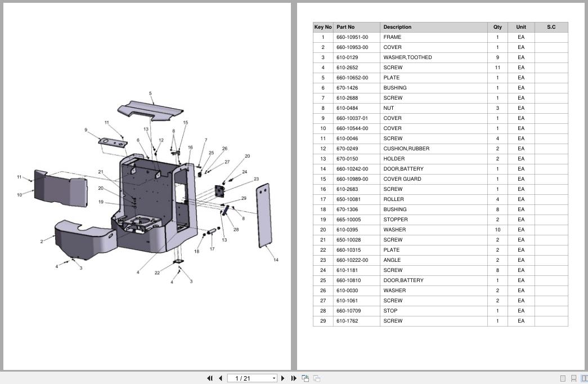The height and width of the screenshot is (384, 588).
Task: Click the COVER GUARD description
Action: [x=402, y=179]
